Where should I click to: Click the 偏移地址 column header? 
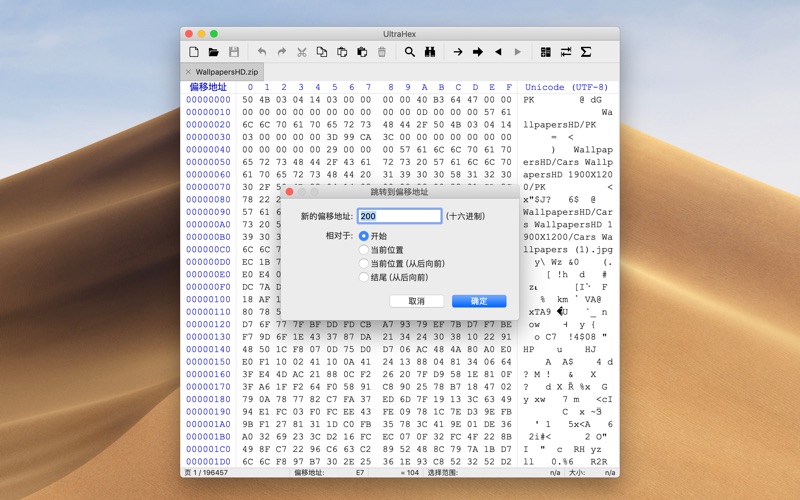(x=208, y=87)
